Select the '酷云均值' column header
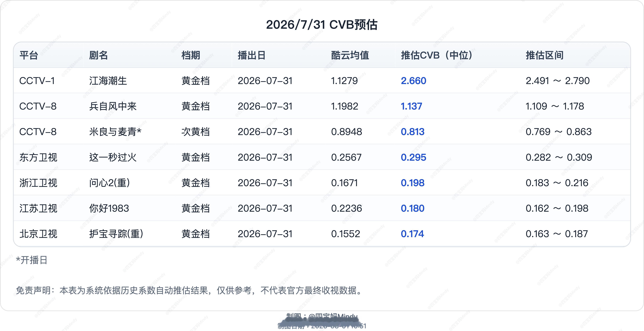644x331 pixels. coord(350,55)
